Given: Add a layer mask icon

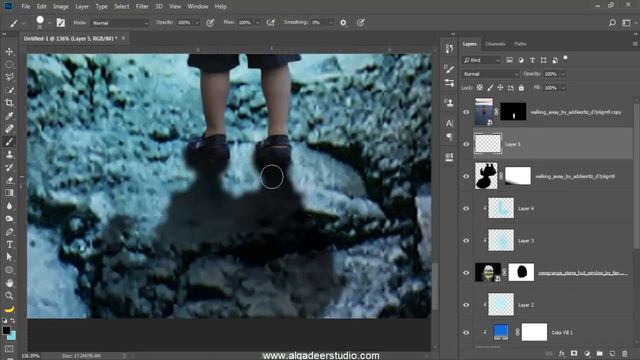Looking at the screenshot, I should [574, 353].
